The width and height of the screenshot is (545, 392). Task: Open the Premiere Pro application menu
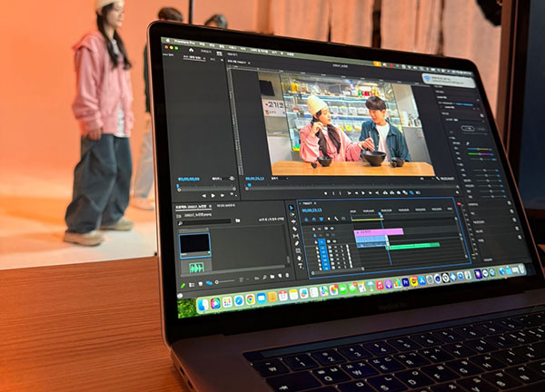pyautogui.click(x=183, y=41)
